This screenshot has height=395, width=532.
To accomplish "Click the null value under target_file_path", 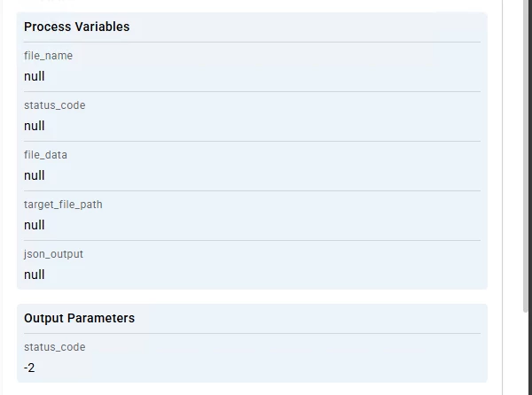I will pos(34,225).
